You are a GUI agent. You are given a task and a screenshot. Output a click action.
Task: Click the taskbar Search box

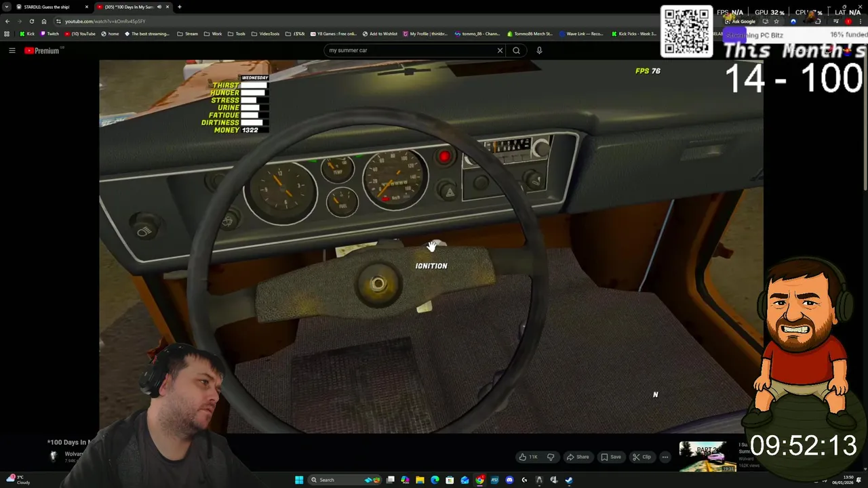pos(344,480)
